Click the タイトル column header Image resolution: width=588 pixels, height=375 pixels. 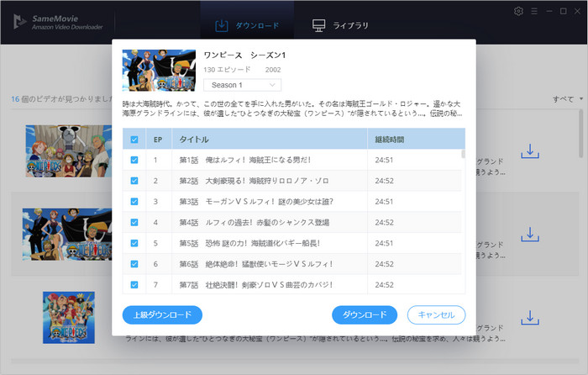pos(270,140)
